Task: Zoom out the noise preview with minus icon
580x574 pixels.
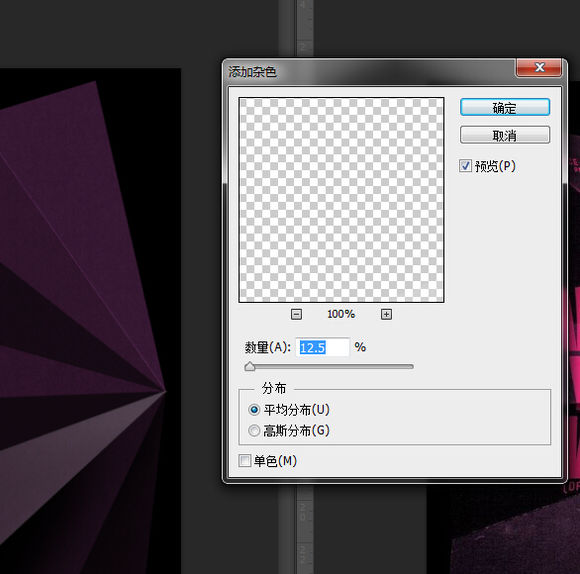Action: pyautogui.click(x=296, y=314)
